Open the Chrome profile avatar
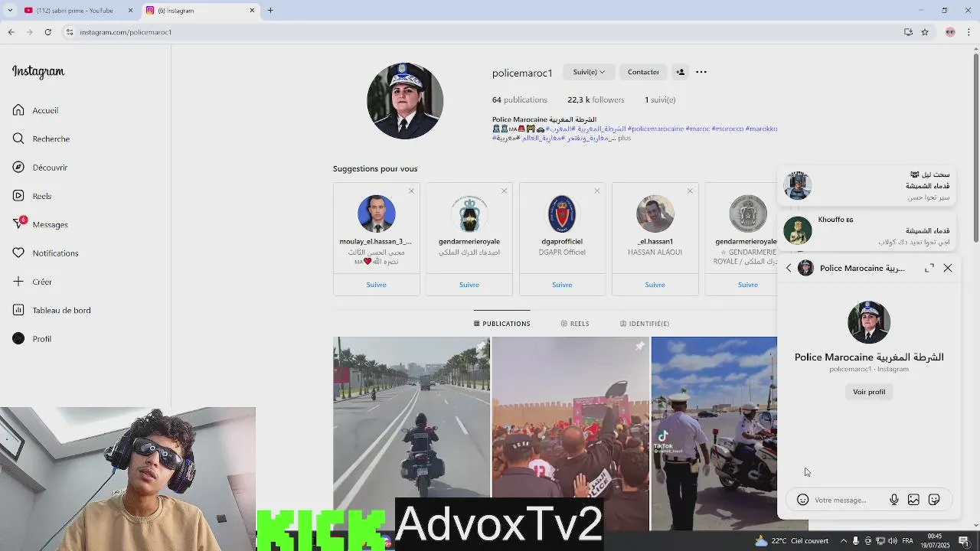The width and height of the screenshot is (980, 551). coord(950,32)
